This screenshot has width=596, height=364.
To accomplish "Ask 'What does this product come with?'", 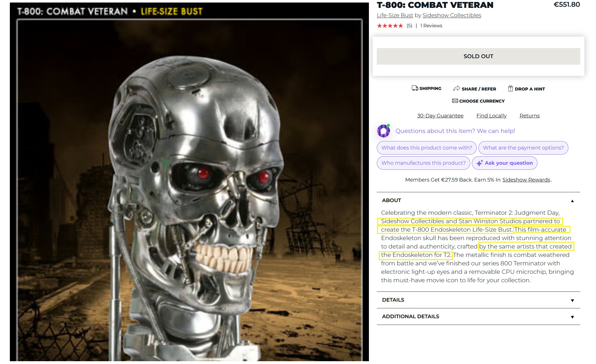I will (427, 148).
